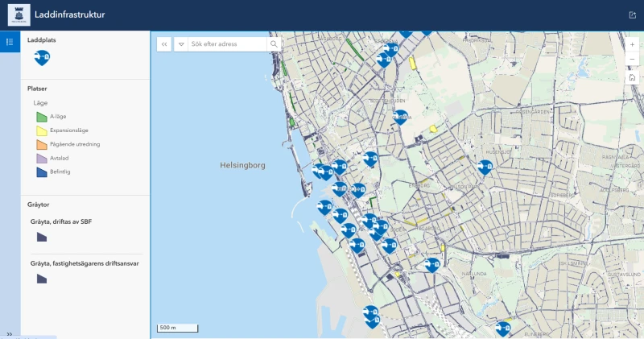Click the purple Avtalad legend swatch

(42, 158)
